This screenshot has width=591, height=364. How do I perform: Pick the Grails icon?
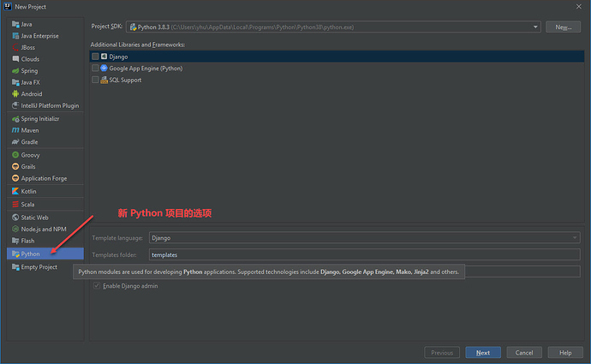[15, 166]
